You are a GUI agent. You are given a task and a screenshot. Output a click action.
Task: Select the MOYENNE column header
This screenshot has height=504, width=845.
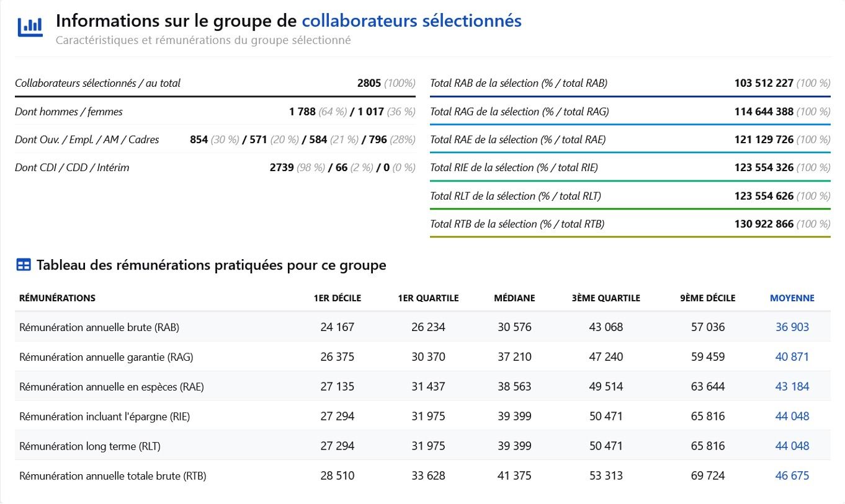(792, 298)
